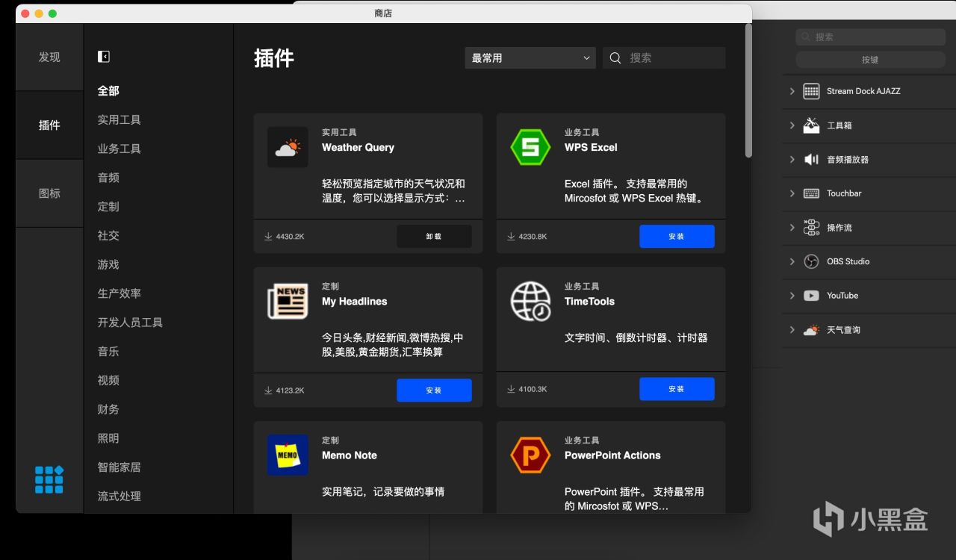Click the store plugin search field
Viewport: 956px width, 560px height.
pyautogui.click(x=664, y=58)
